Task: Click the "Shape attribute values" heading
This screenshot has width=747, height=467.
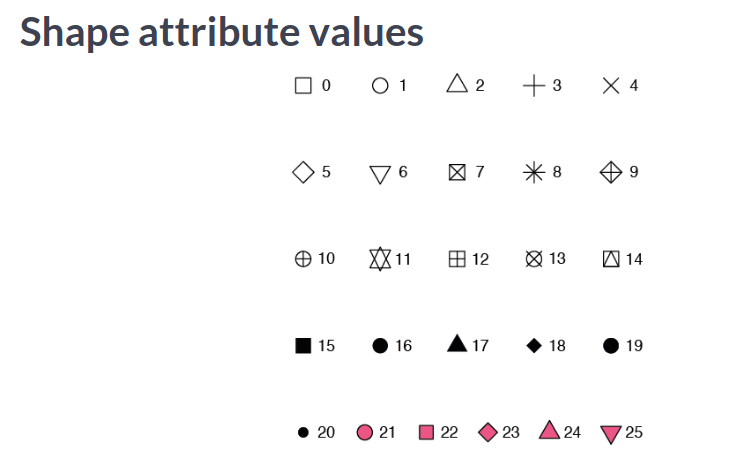Action: coord(222,32)
